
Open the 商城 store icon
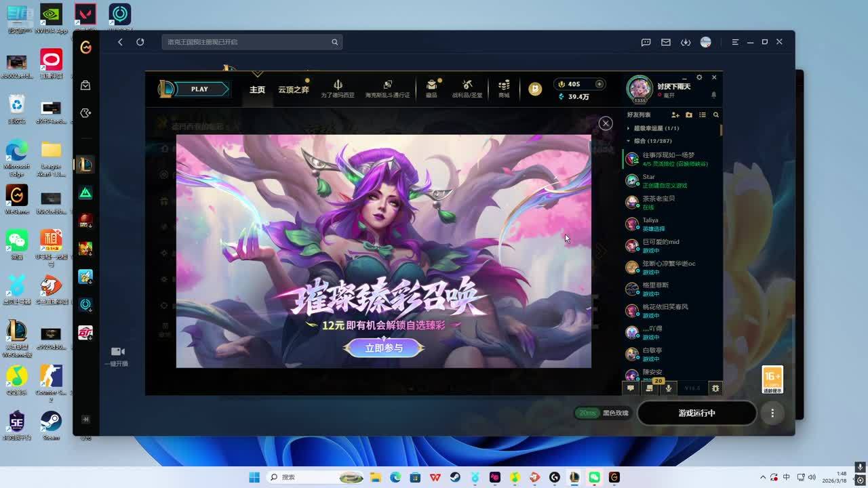tap(504, 89)
